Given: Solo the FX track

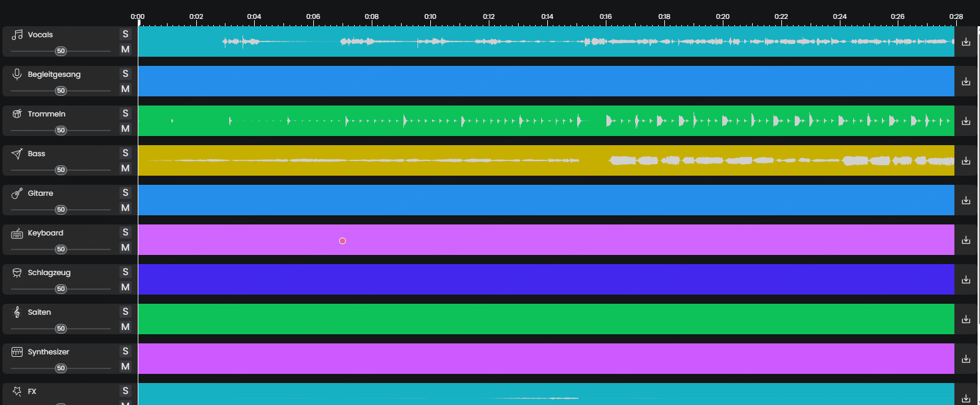Looking at the screenshot, I should 126,391.
